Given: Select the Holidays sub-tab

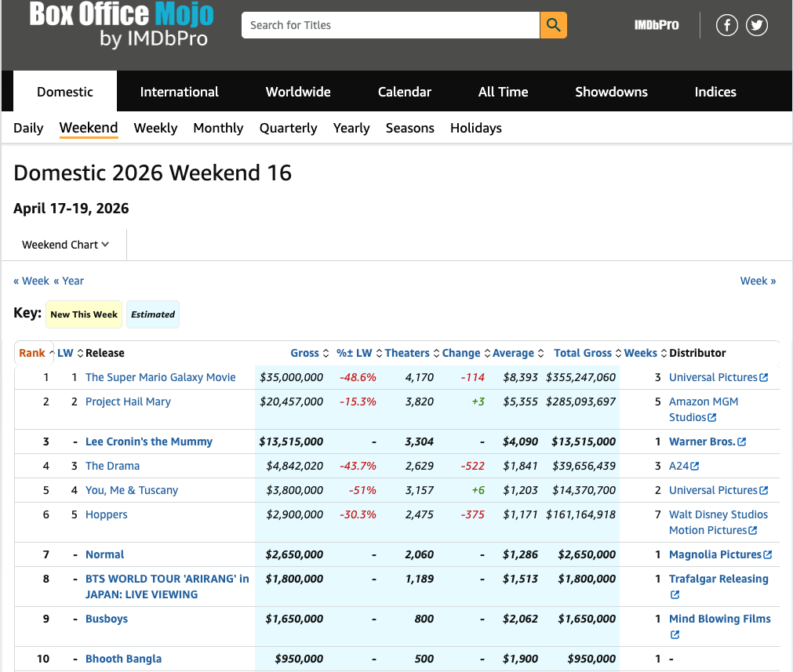Looking at the screenshot, I should [x=475, y=128].
